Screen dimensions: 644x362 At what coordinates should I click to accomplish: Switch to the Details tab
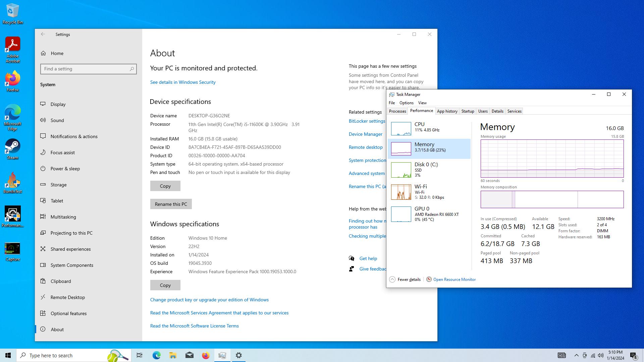(497, 111)
